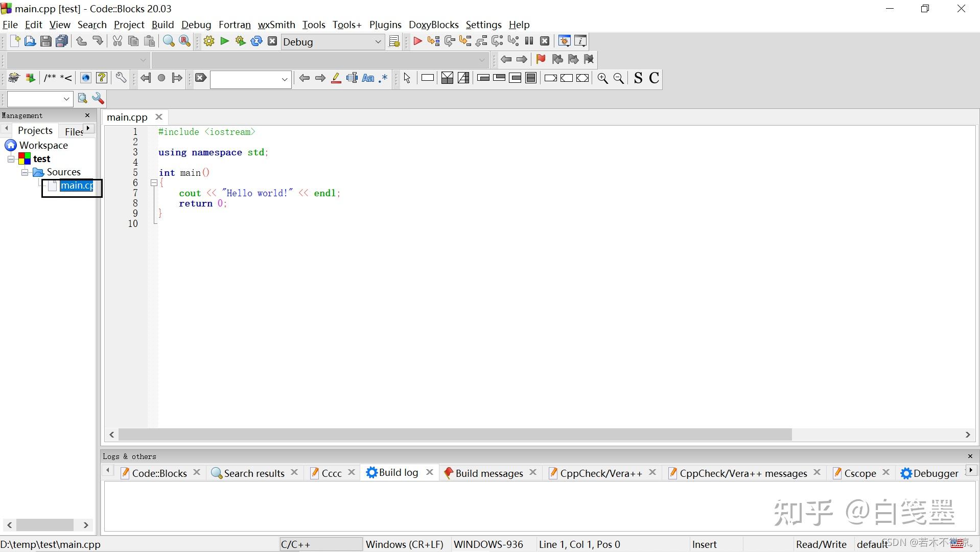
Task: Switch to the Build messages tab
Action: click(489, 473)
